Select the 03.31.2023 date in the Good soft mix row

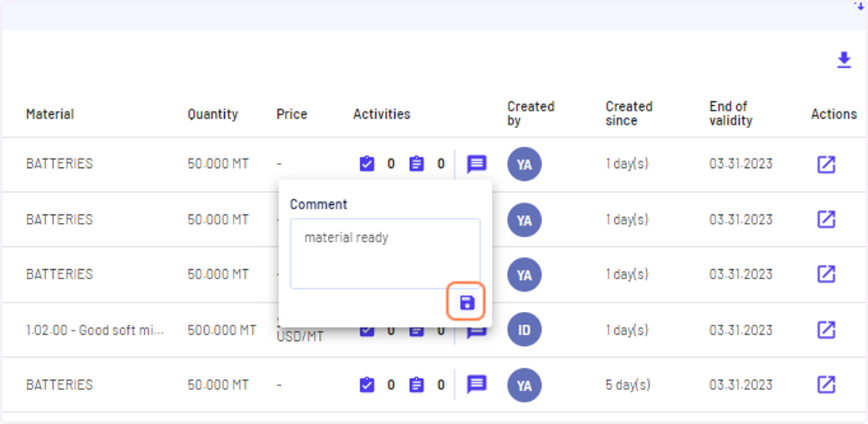(x=741, y=330)
